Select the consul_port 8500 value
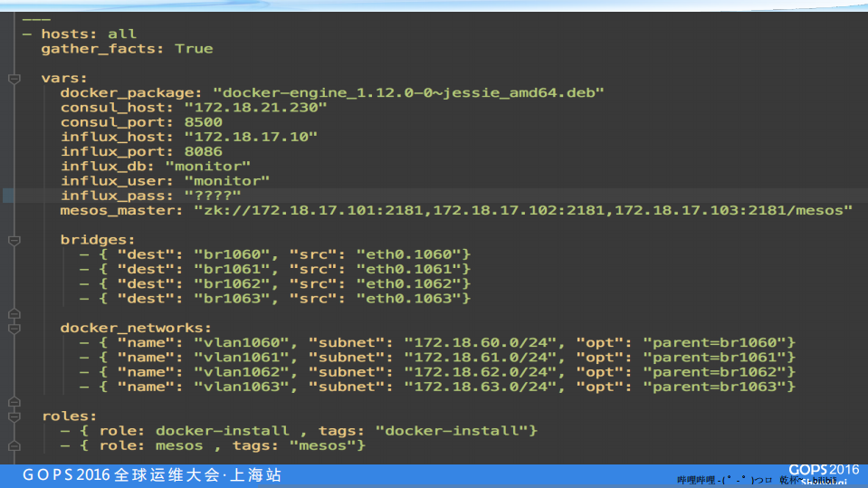The width and height of the screenshot is (868, 488). click(203, 122)
